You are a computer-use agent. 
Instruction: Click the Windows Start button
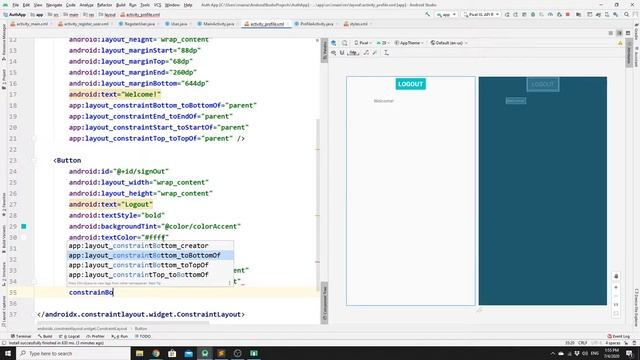coord(8,353)
